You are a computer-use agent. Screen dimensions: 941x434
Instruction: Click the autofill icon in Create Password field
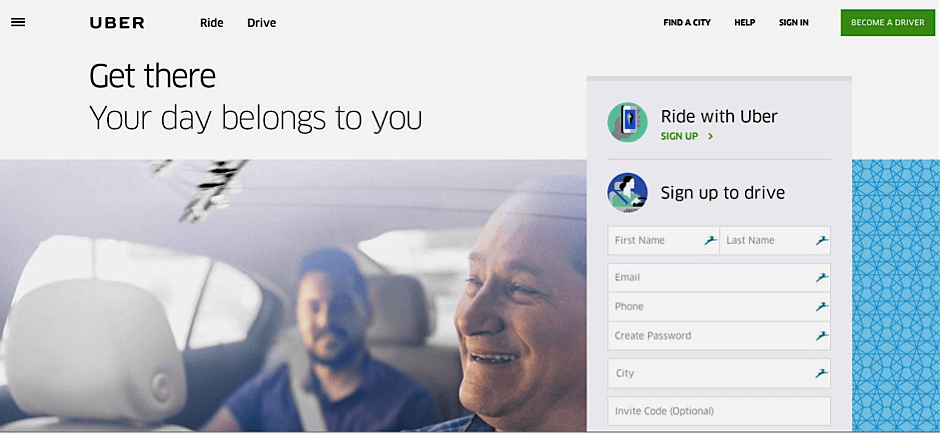(x=822, y=336)
